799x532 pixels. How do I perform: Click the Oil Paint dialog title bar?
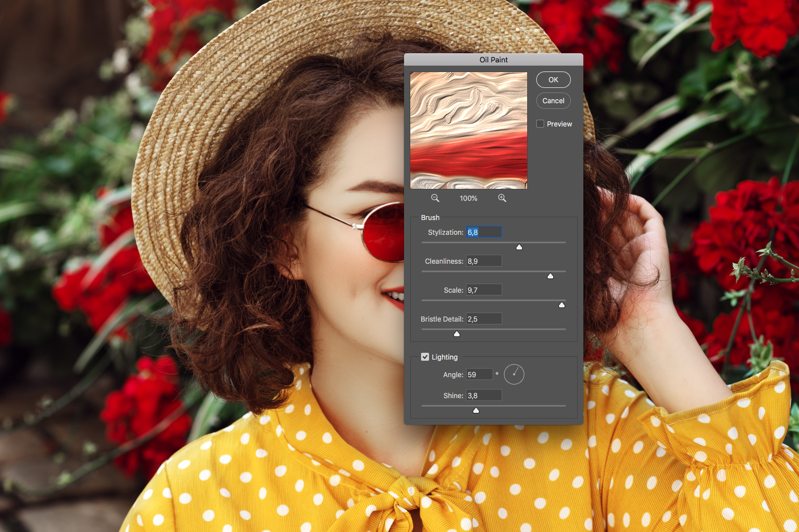[x=493, y=60]
